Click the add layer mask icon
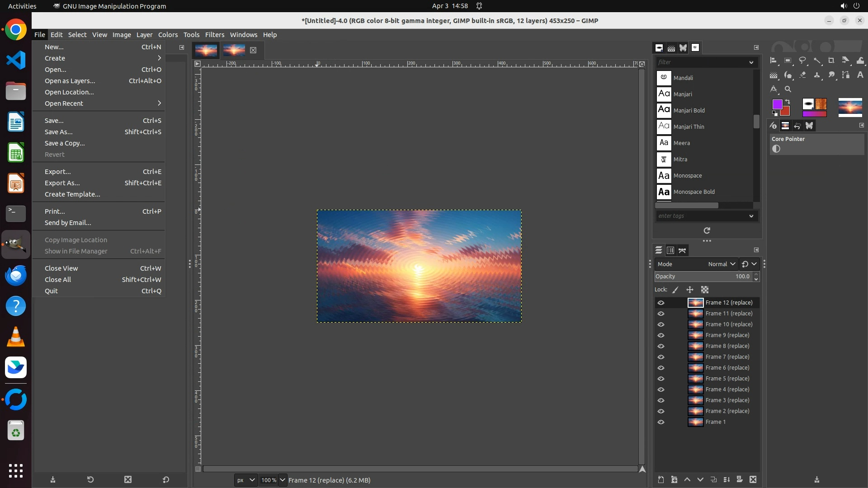This screenshot has width=868, height=488. pyautogui.click(x=740, y=479)
